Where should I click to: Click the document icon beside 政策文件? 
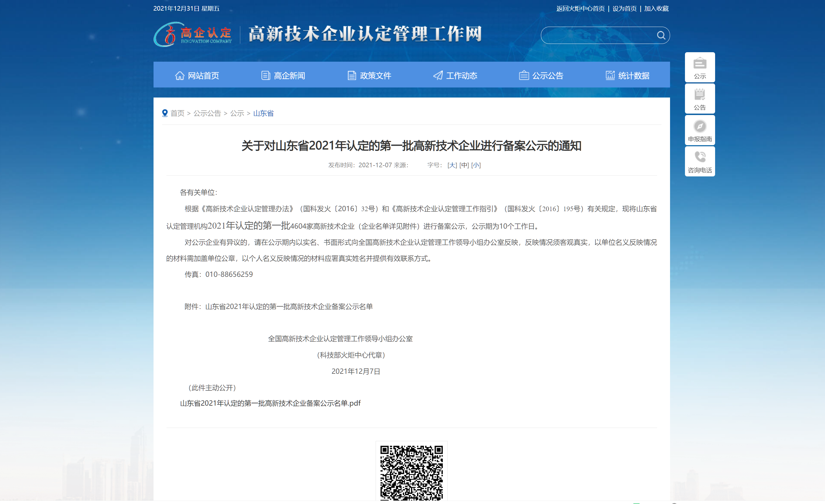coord(352,76)
